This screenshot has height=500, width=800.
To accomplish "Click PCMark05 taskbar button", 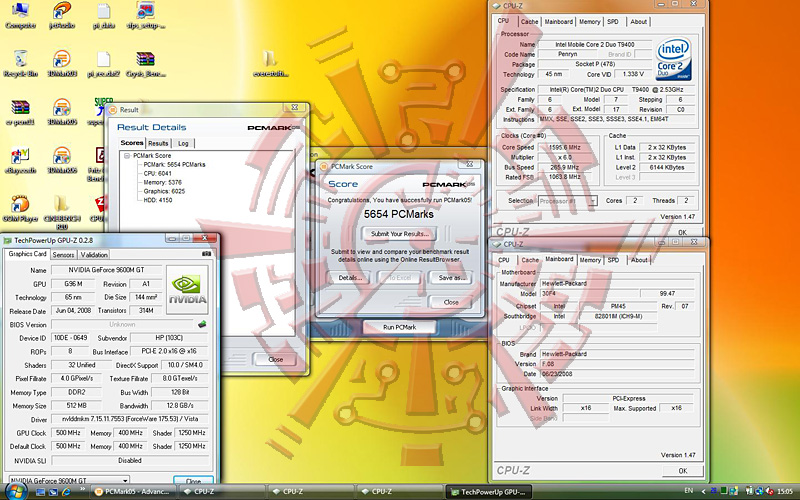I will (x=134, y=492).
